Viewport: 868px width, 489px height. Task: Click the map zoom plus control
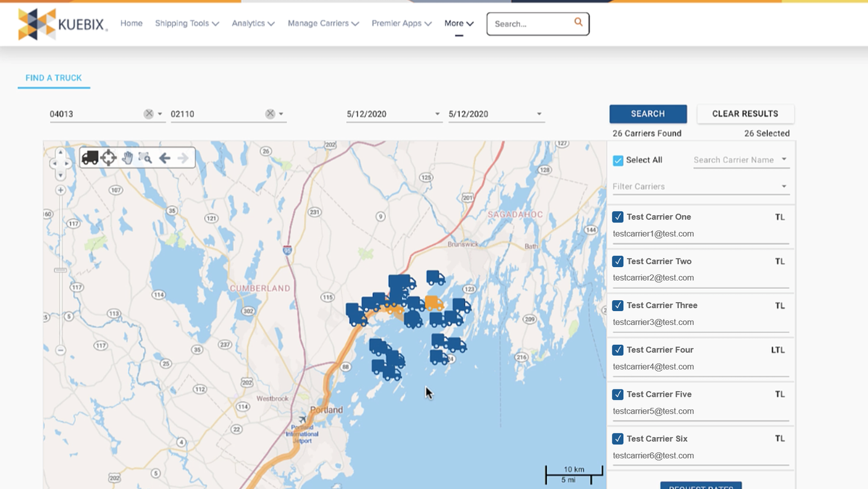(x=60, y=190)
